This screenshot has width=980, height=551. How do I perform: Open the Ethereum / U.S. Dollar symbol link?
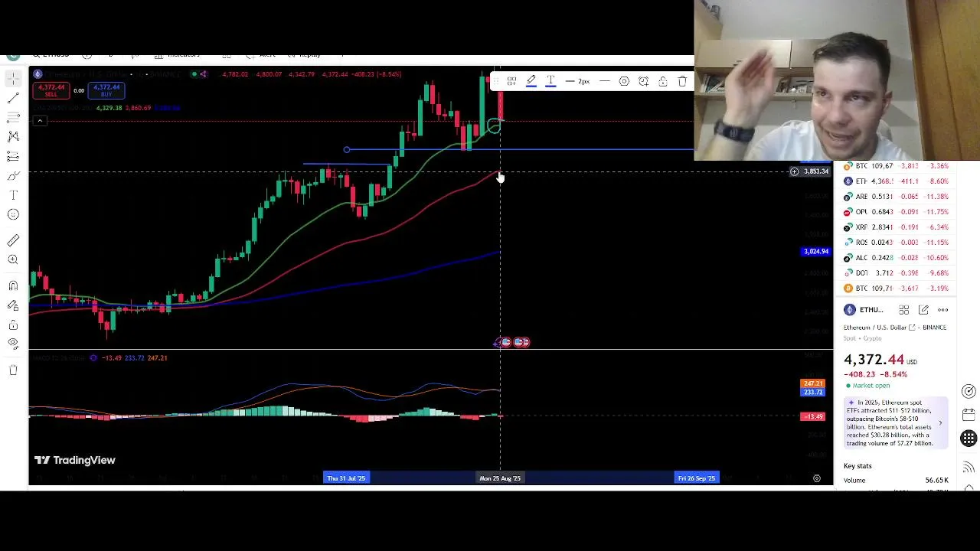(x=880, y=328)
